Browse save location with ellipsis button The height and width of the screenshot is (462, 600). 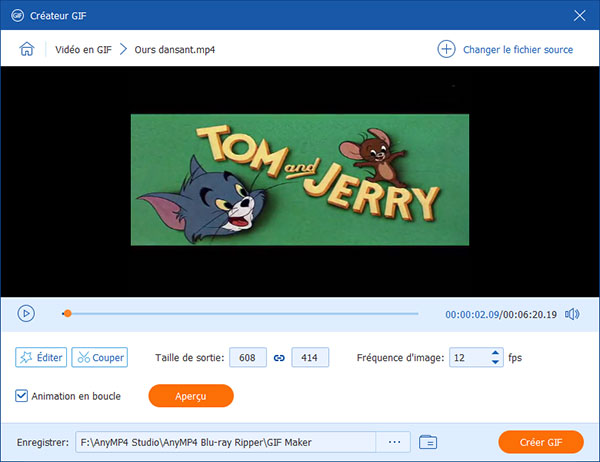tap(394, 442)
